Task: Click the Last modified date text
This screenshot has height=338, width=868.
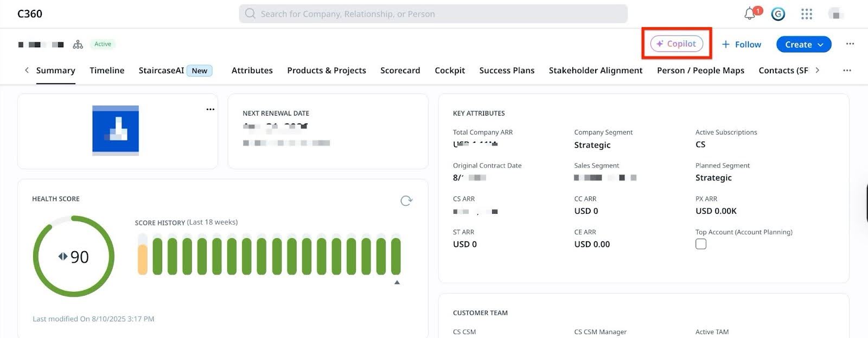Action: click(93, 319)
